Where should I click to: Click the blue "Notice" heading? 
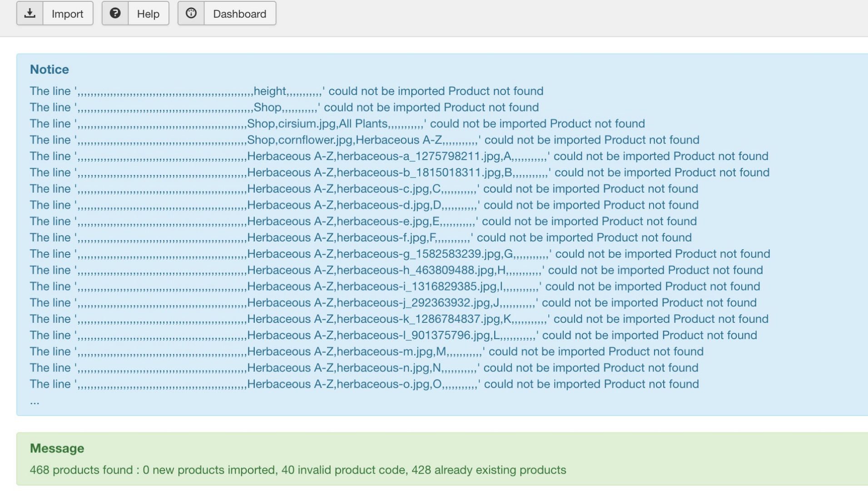point(50,70)
